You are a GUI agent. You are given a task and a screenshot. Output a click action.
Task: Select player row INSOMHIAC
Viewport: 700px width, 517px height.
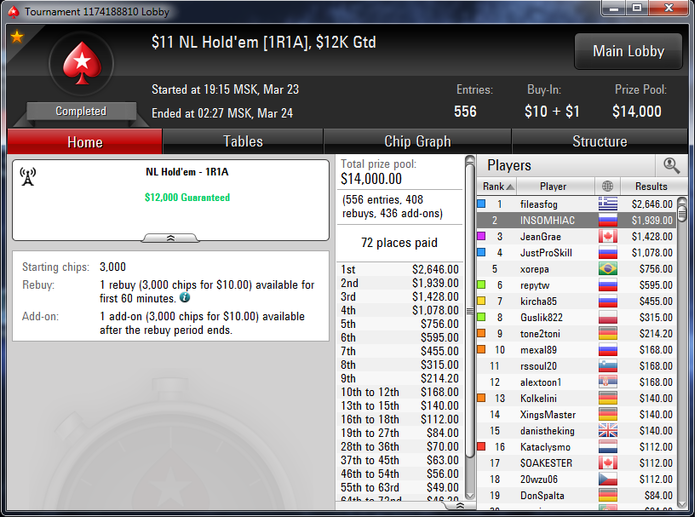pos(576,220)
